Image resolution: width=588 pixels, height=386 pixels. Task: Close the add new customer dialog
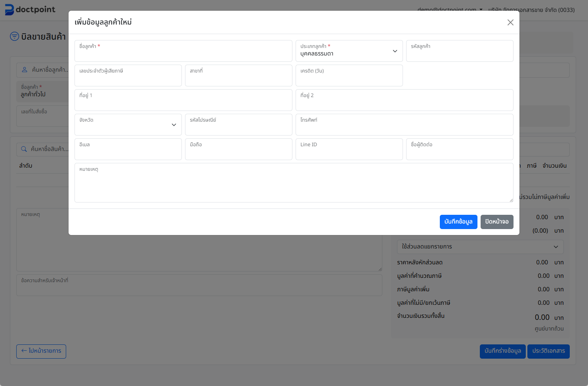point(510,23)
